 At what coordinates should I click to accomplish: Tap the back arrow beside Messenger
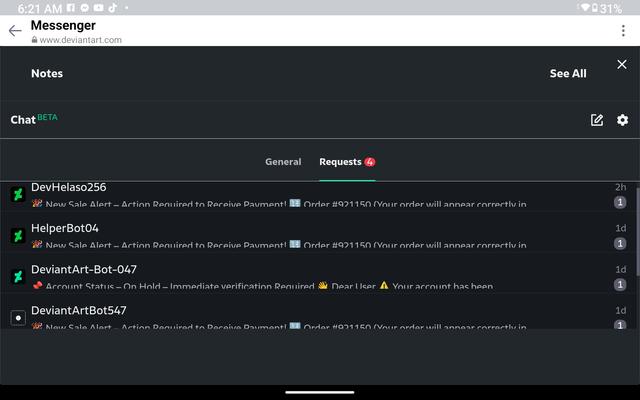coord(15,31)
